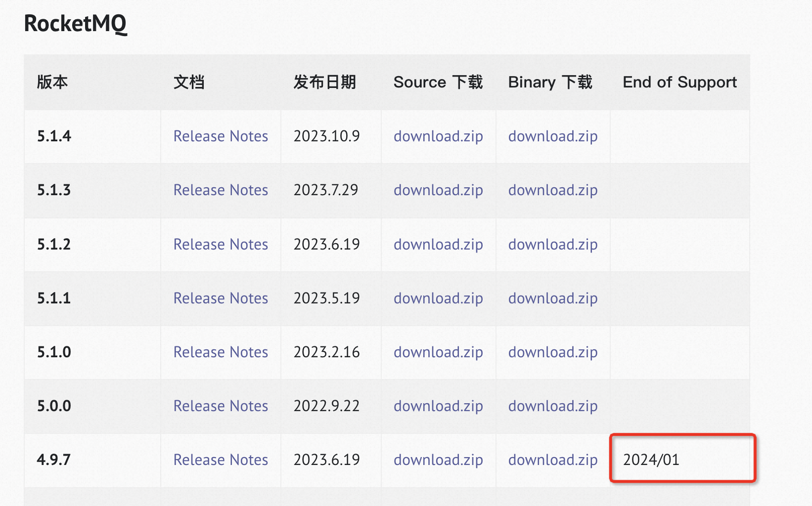Download binary zip for version 4.9.7

553,460
